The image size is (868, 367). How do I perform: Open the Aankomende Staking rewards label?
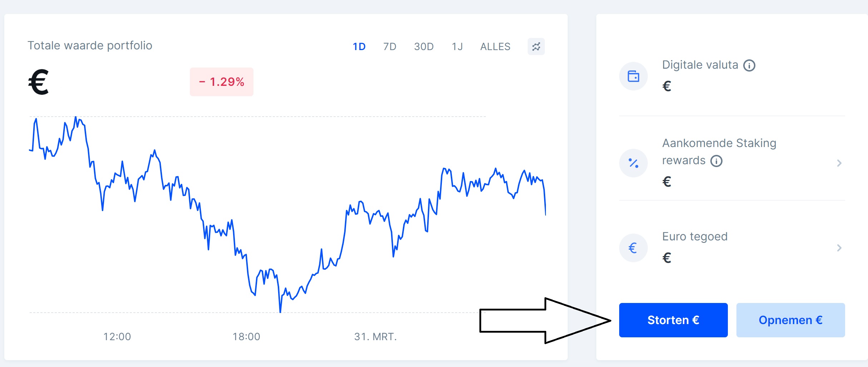coord(719,143)
